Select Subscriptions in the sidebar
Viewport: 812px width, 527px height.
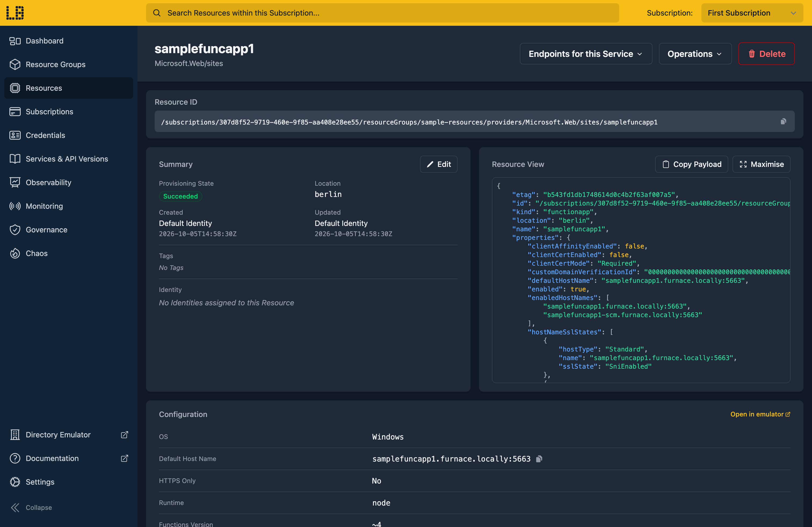(68, 112)
